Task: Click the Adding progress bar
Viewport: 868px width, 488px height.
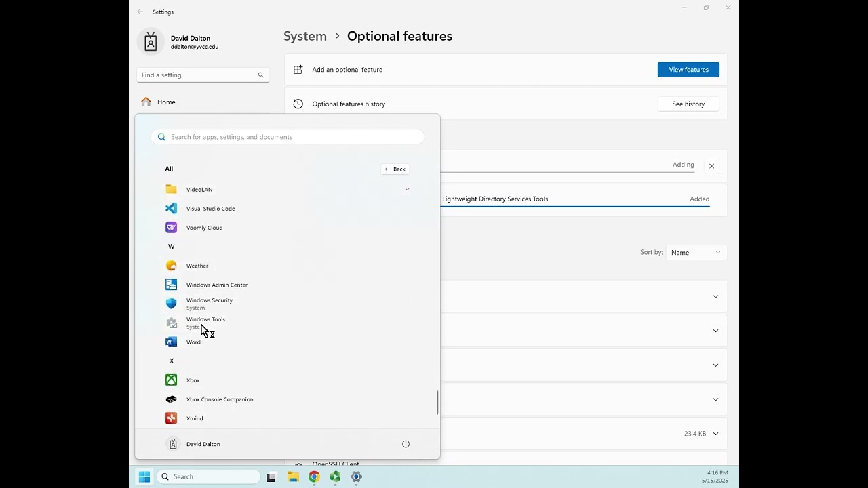Action: click(568, 171)
